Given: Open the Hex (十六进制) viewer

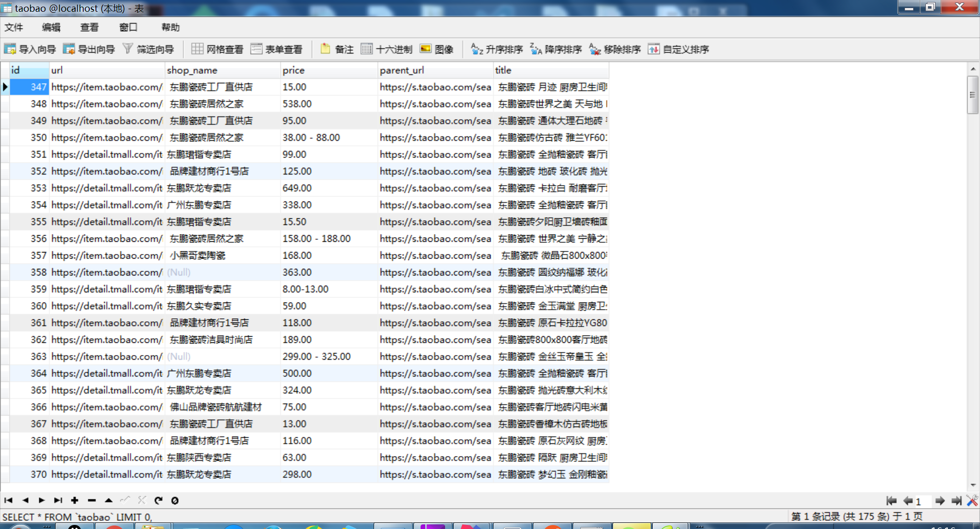Looking at the screenshot, I should click(386, 49).
